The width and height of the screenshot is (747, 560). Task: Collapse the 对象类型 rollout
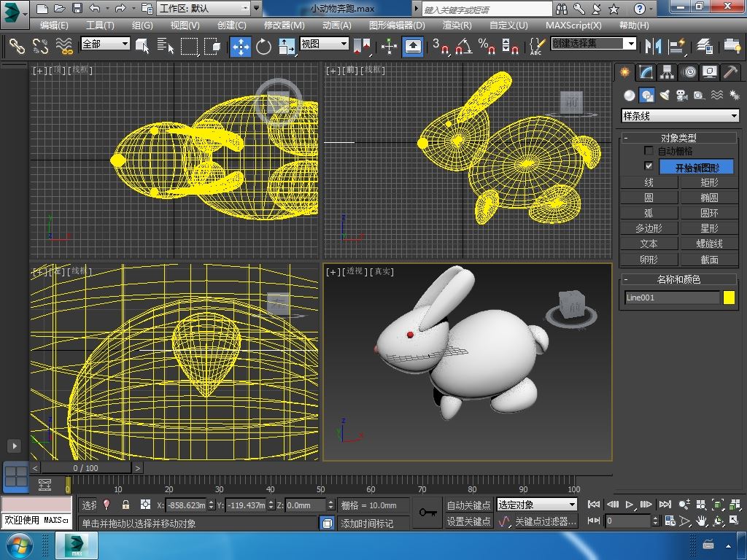[678, 138]
